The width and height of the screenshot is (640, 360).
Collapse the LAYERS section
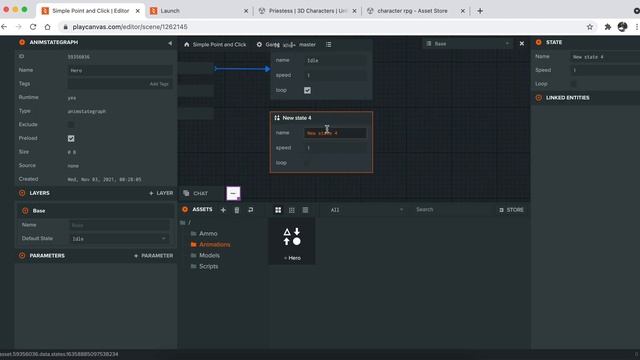coord(22,193)
